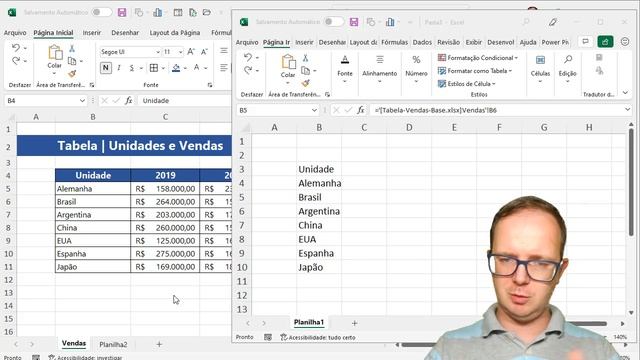Expand the front window formula bar

pyautogui.click(x=627, y=110)
